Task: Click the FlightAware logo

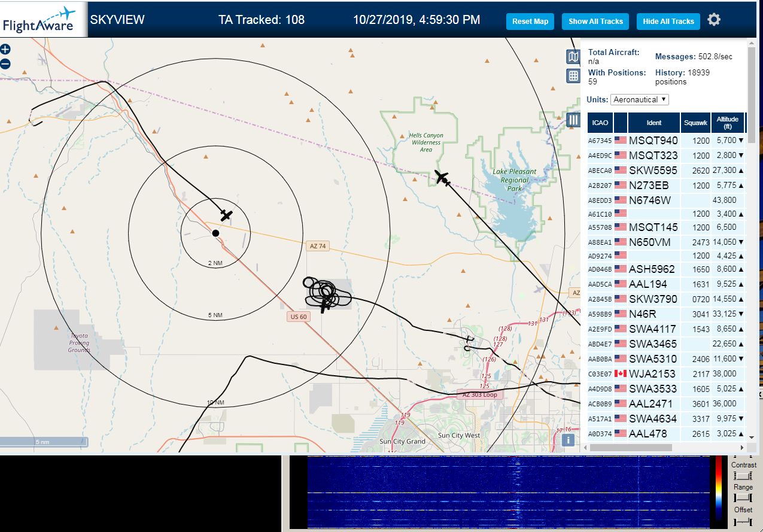Action: [44, 20]
